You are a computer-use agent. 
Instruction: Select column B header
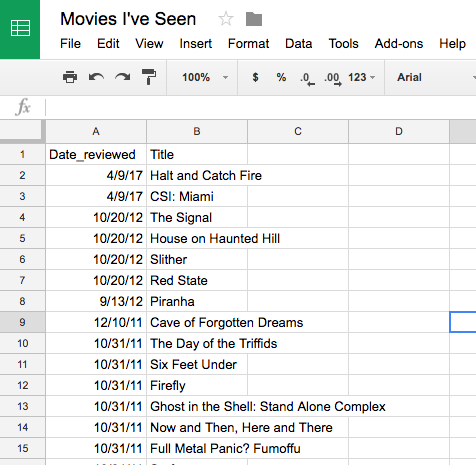click(x=197, y=131)
